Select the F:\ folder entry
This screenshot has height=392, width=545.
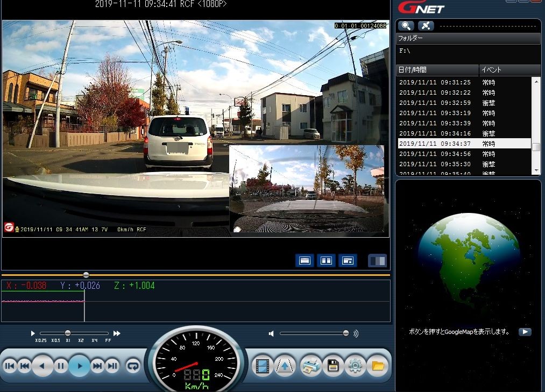click(405, 51)
